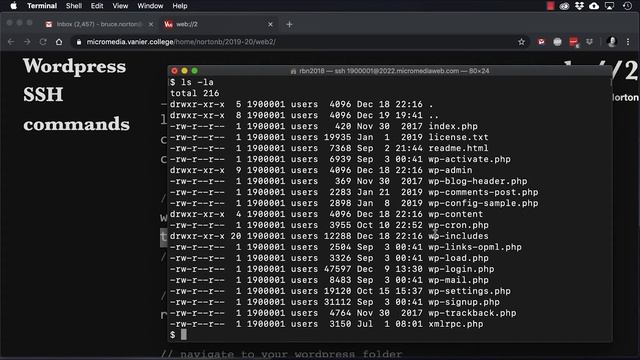This screenshot has width=640, height=360.
Task: Click the 'total 216' output line
Action: pos(195,93)
